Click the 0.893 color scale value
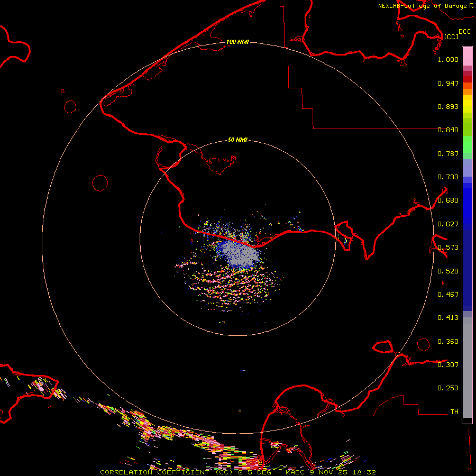Viewport: 476px width, 476px height. pos(448,106)
